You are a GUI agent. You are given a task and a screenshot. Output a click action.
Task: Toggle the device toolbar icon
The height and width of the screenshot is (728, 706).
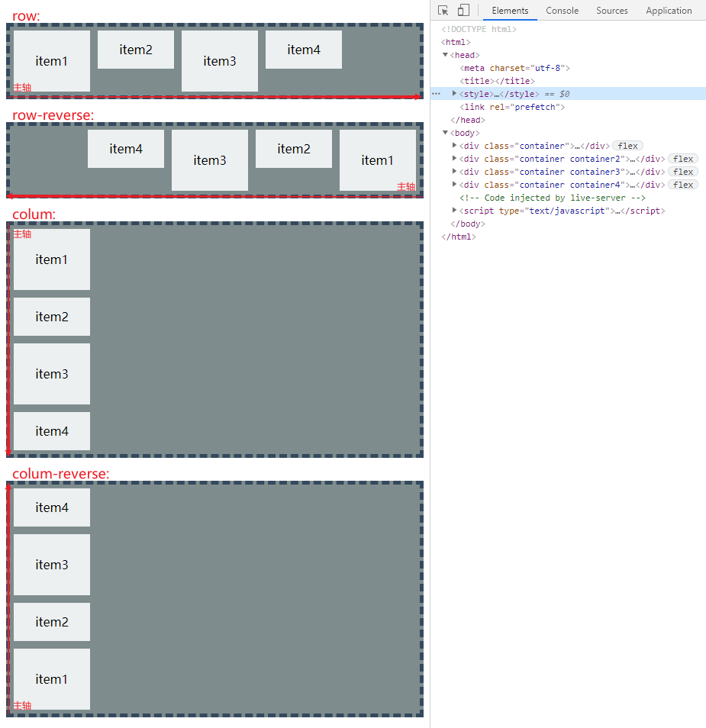point(463,10)
